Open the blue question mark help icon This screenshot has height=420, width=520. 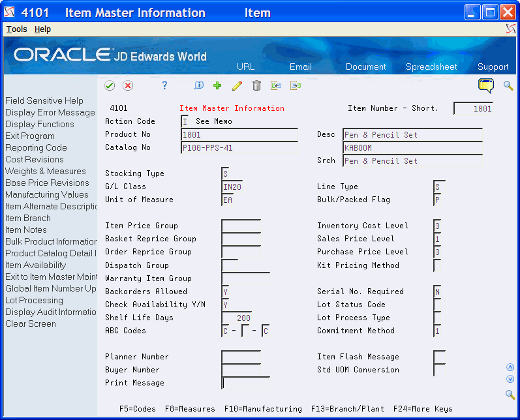164,85
